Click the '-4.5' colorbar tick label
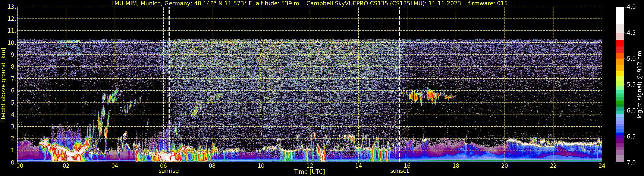Screen dimensions: 644x176 point(630,33)
